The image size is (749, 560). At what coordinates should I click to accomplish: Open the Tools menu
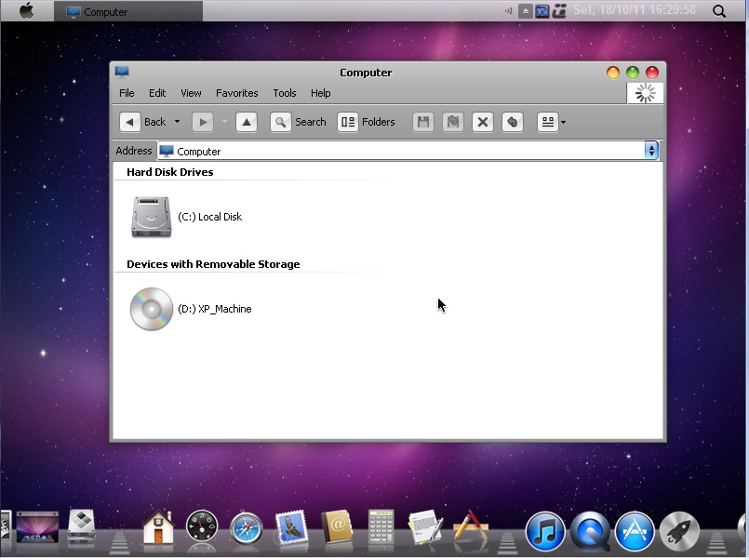click(x=285, y=93)
